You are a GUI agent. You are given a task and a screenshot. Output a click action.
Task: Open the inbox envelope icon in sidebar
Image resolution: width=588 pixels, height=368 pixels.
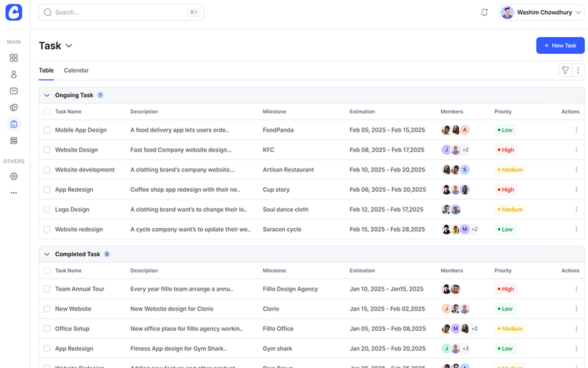[x=14, y=91]
